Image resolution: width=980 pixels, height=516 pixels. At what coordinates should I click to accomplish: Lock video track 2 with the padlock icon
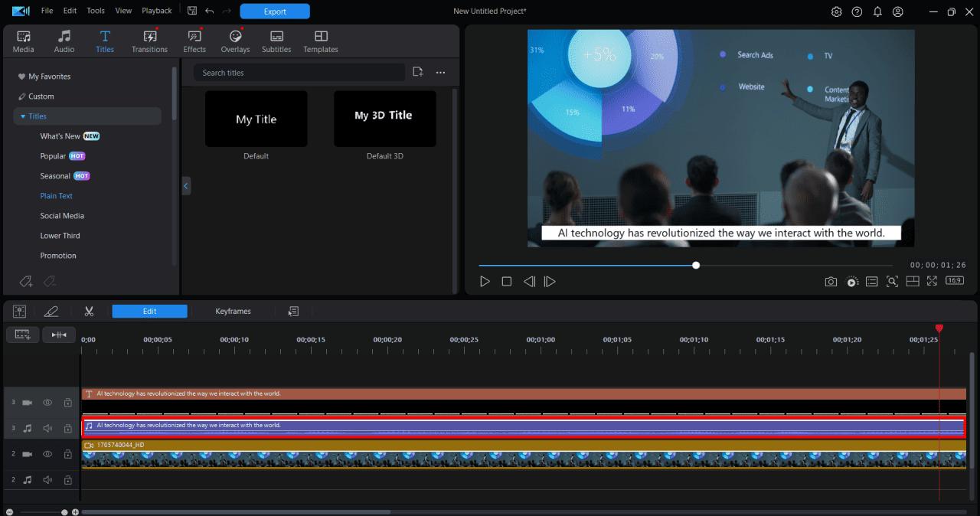tap(67, 454)
